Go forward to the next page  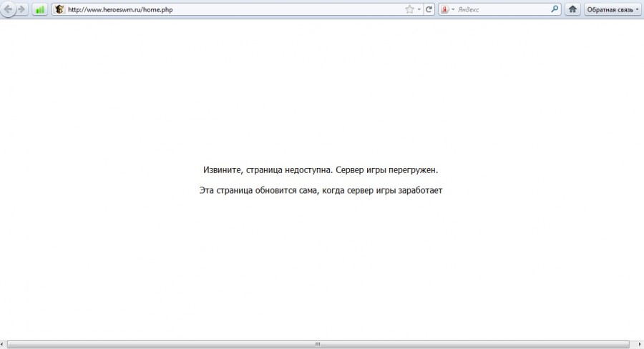point(21,9)
